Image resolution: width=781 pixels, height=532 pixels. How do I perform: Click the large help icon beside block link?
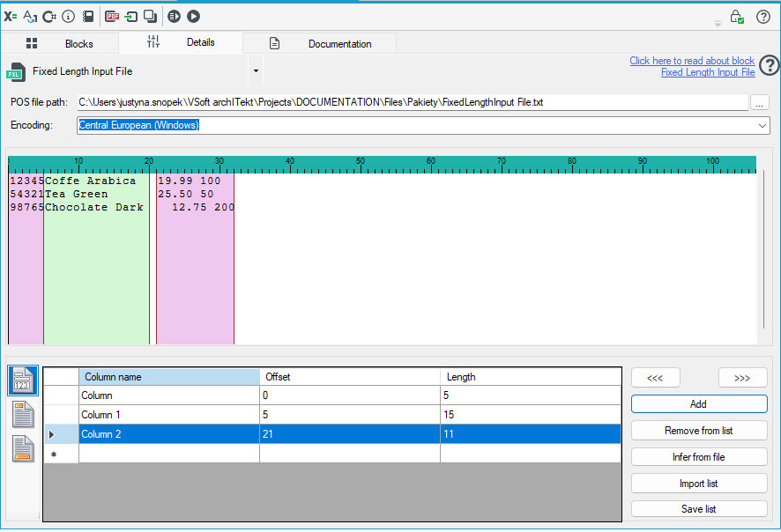point(770,65)
